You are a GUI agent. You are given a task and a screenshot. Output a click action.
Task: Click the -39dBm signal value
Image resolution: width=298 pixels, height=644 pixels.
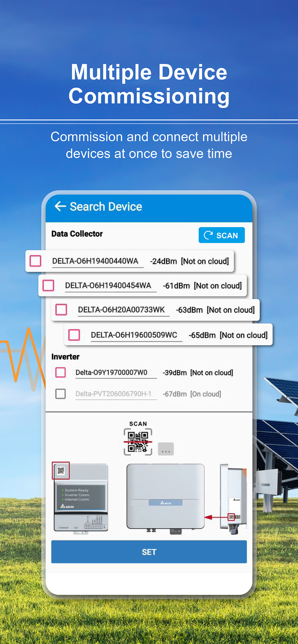tap(175, 373)
